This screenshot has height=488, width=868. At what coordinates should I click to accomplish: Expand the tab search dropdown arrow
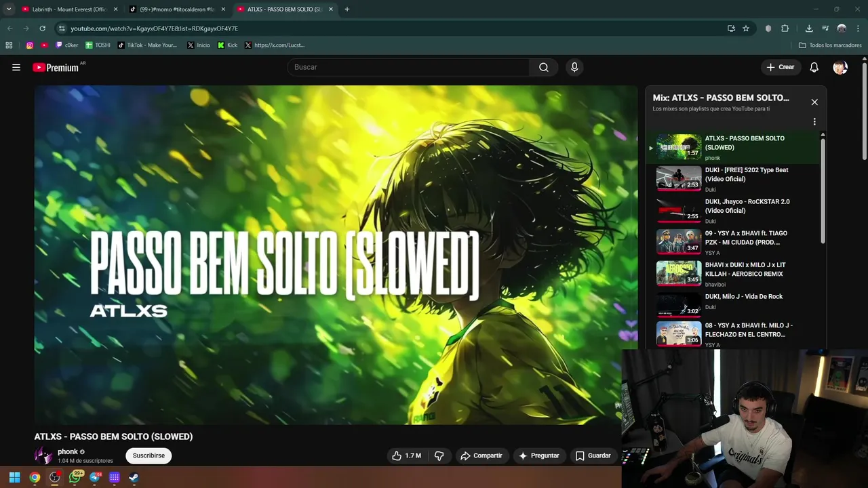tap(9, 9)
